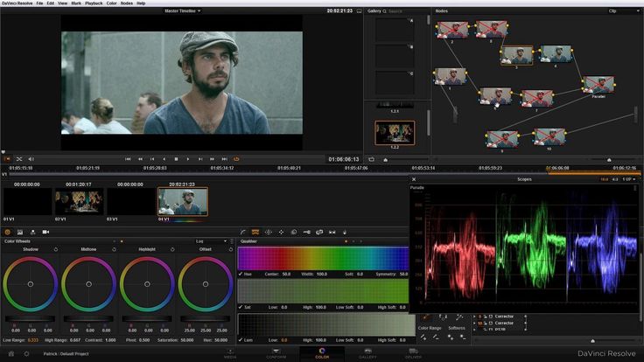Select the 02 V1 clip thumbnail
Image resolution: width=644 pixels, height=362 pixels.
point(78,202)
